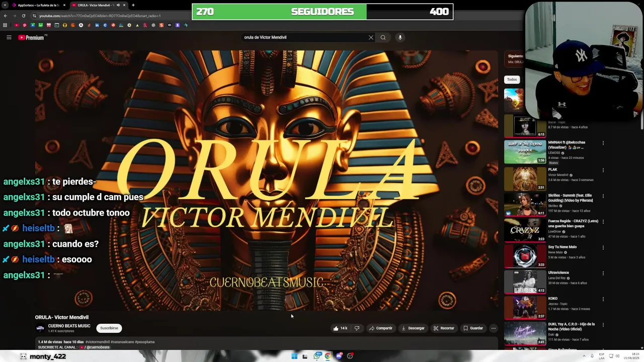
Task: Open the CUERNO BEATS MUSIC channel name link
Action: pyautogui.click(x=69, y=326)
